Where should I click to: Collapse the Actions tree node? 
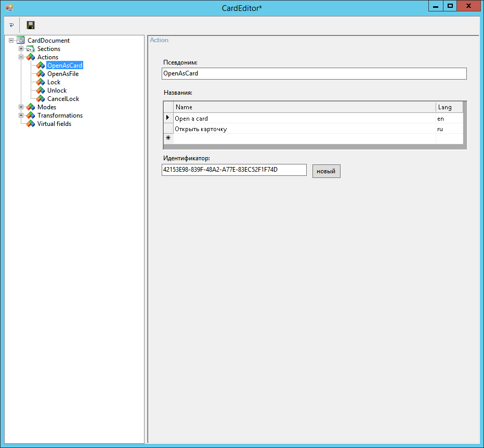tap(21, 57)
